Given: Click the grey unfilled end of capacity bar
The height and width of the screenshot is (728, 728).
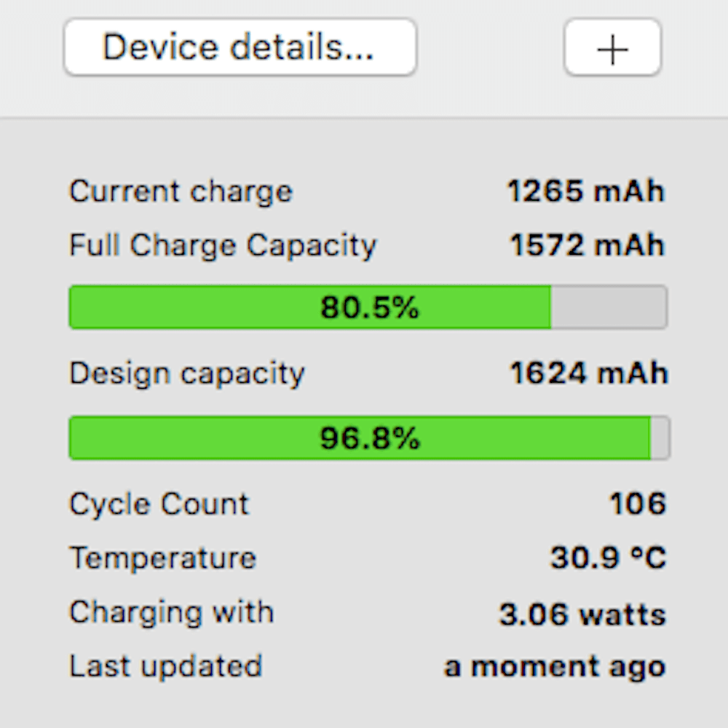Looking at the screenshot, I should point(660,438).
